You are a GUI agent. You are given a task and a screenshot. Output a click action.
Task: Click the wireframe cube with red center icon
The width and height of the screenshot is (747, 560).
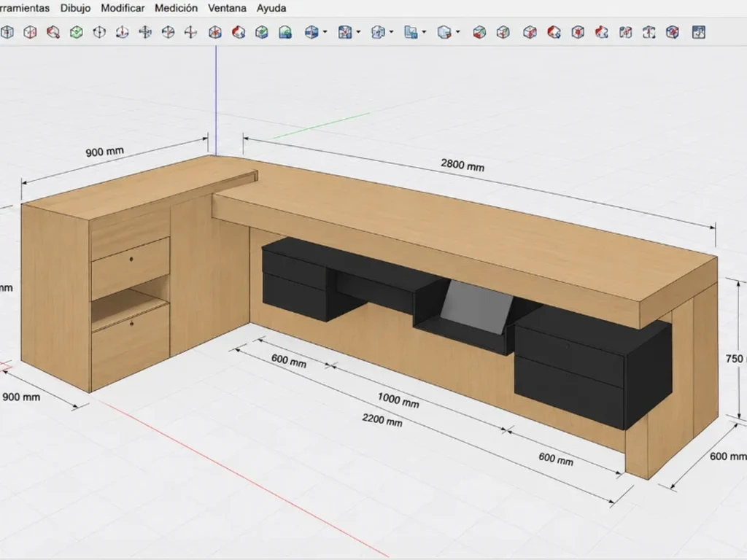[578, 32]
